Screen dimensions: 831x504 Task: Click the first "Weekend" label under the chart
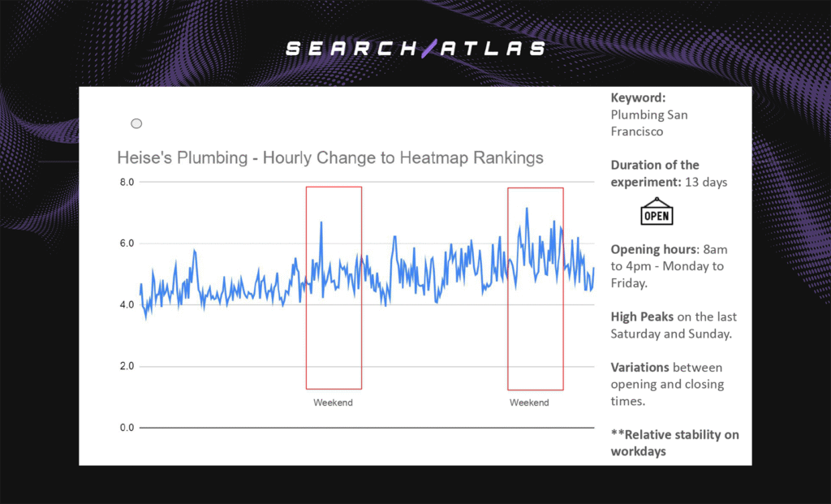(x=333, y=403)
